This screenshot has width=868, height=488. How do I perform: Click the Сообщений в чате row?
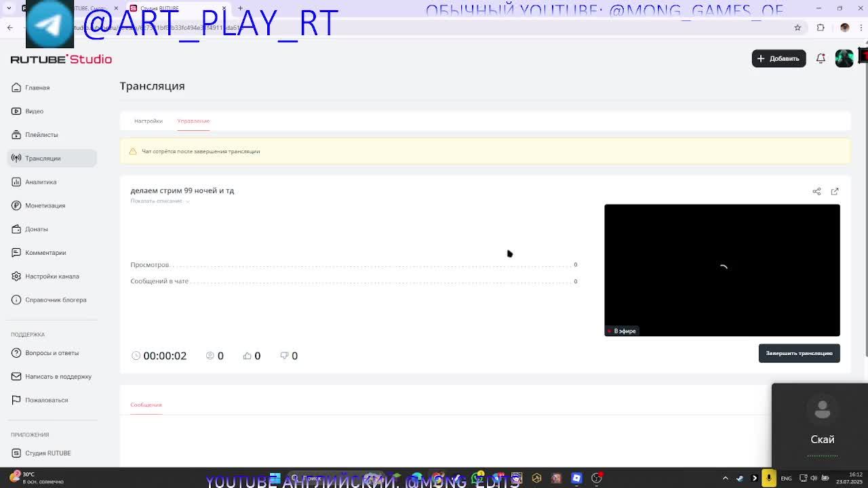pos(353,281)
